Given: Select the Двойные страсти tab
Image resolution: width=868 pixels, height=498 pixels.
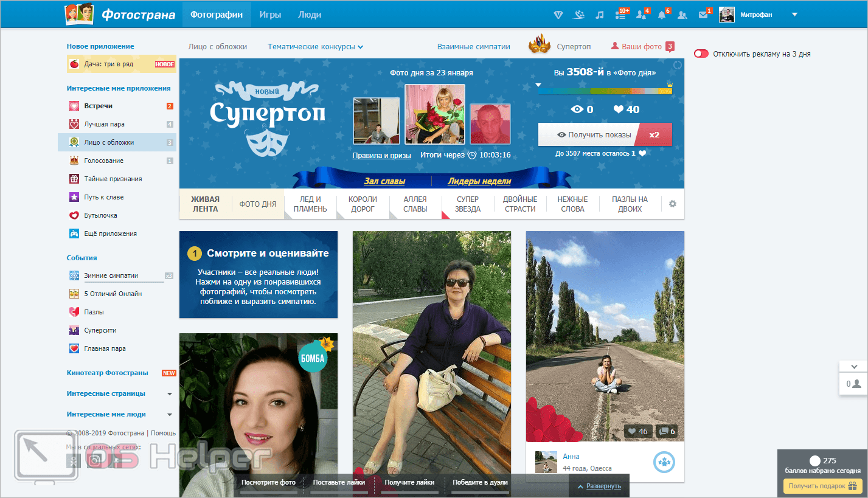Looking at the screenshot, I should pyautogui.click(x=520, y=204).
